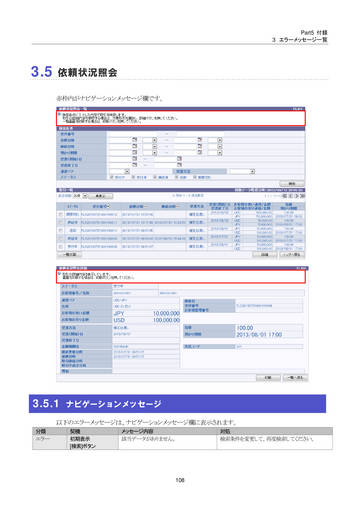The width and height of the screenshot is (360, 509).
Task: Go to the next results page arrow
Action: coord(296,196)
